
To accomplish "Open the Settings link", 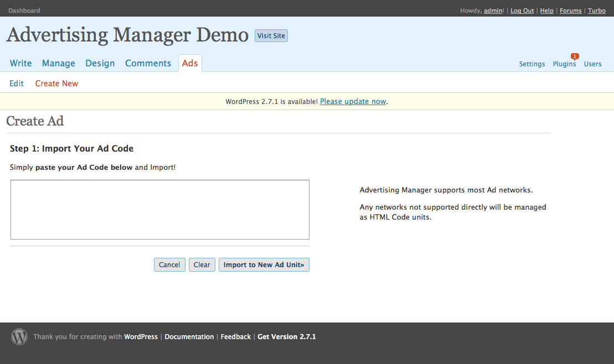I will pos(532,64).
